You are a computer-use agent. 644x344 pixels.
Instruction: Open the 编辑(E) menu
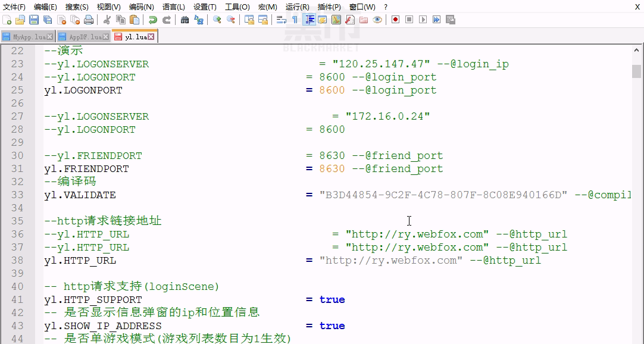coord(45,7)
